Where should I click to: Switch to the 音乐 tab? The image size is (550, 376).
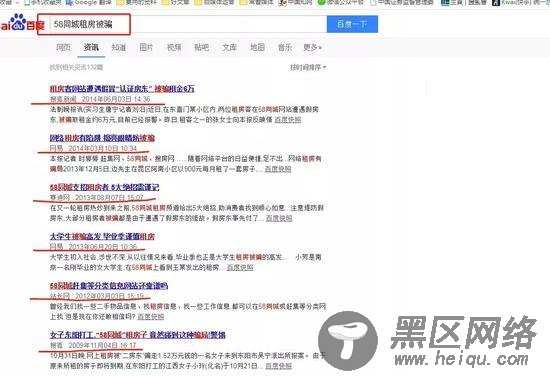[x=285, y=47]
